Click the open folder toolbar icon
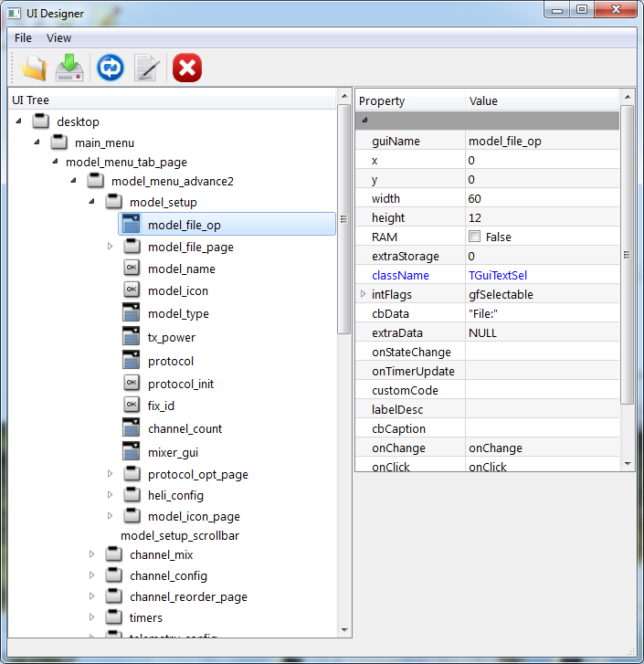 [x=34, y=68]
